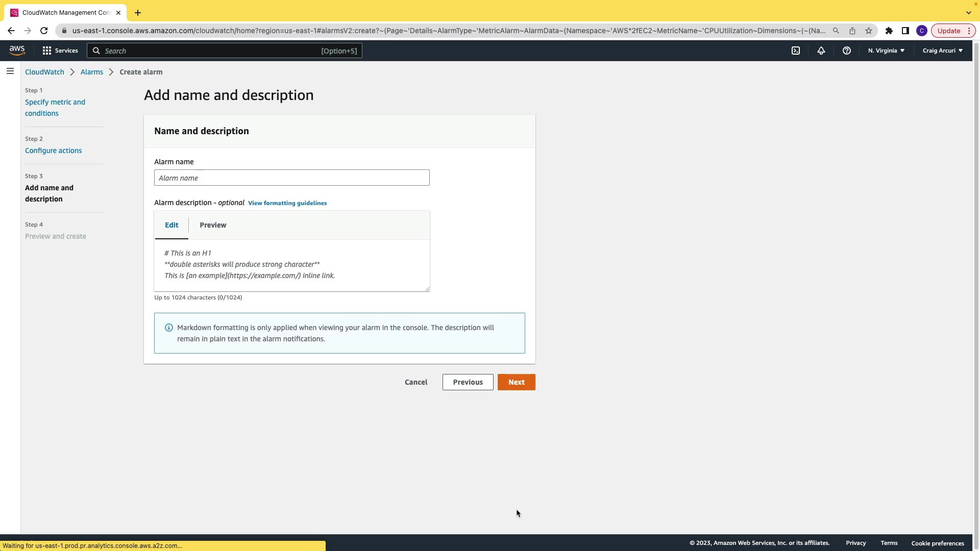Open the browser extensions puzzle icon
The image size is (980, 551).
pyautogui.click(x=889, y=31)
